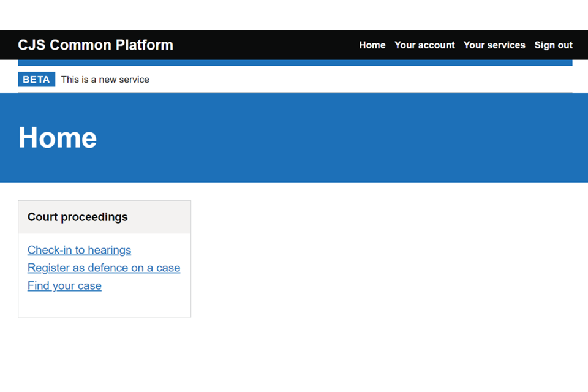Open the Home item in top navigation

click(x=372, y=45)
